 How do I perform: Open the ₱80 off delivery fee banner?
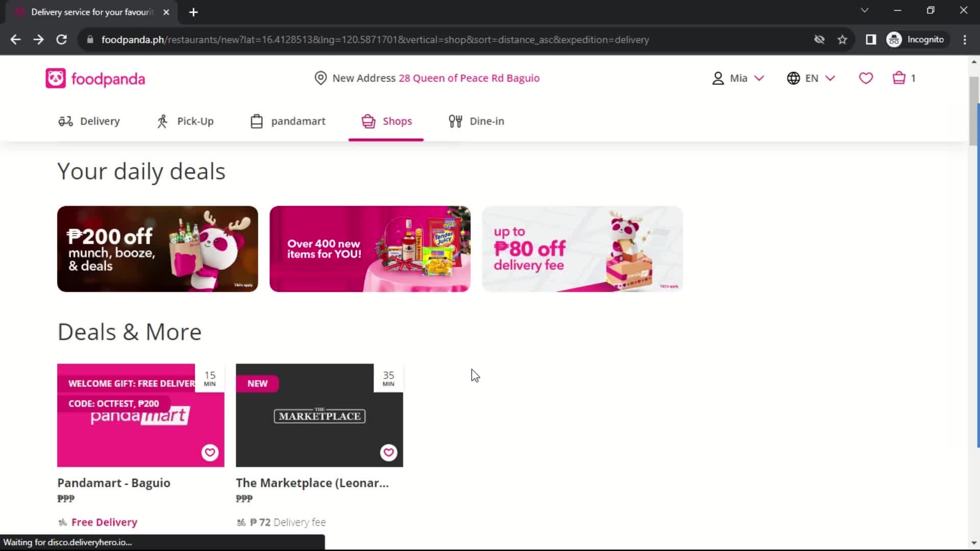pyautogui.click(x=582, y=249)
